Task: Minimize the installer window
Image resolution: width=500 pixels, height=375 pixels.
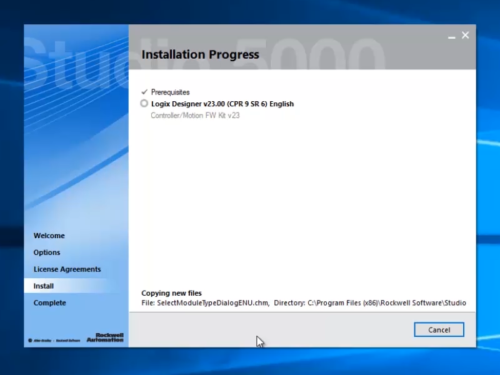Action: (452, 37)
